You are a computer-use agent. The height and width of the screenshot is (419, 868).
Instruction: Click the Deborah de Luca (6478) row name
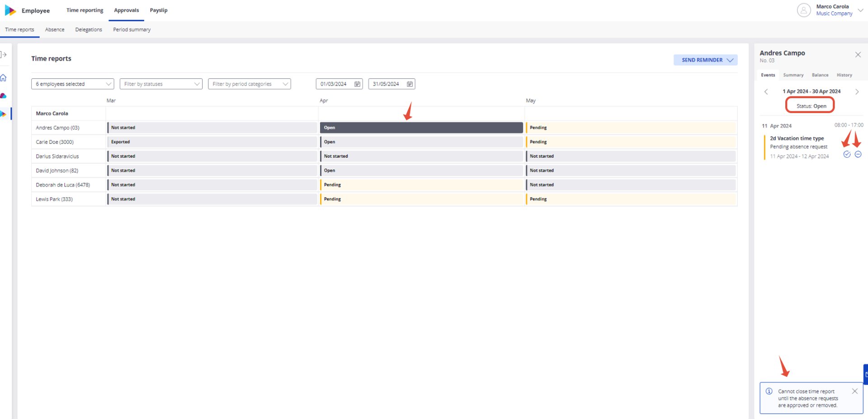click(x=63, y=185)
